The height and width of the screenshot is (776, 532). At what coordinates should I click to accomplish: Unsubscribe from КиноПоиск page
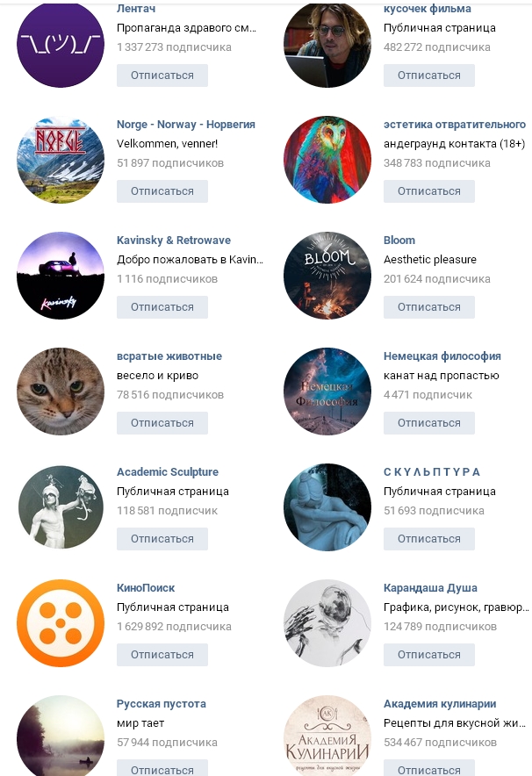pos(162,654)
